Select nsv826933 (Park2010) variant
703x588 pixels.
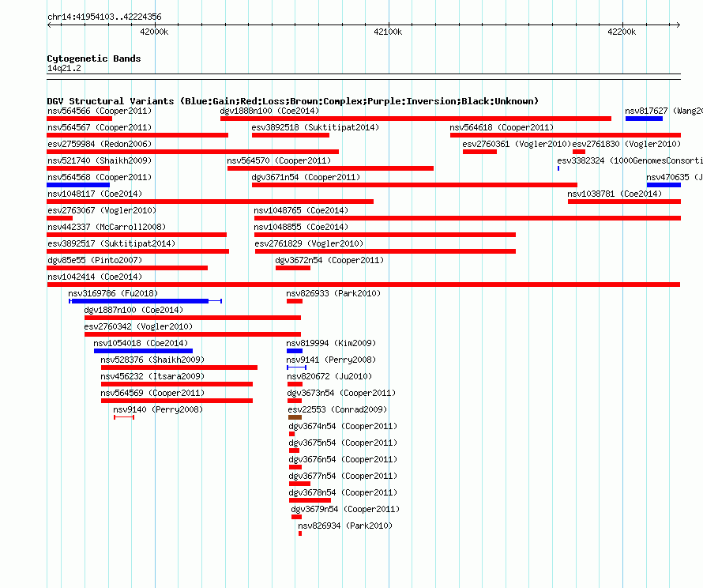(333, 293)
